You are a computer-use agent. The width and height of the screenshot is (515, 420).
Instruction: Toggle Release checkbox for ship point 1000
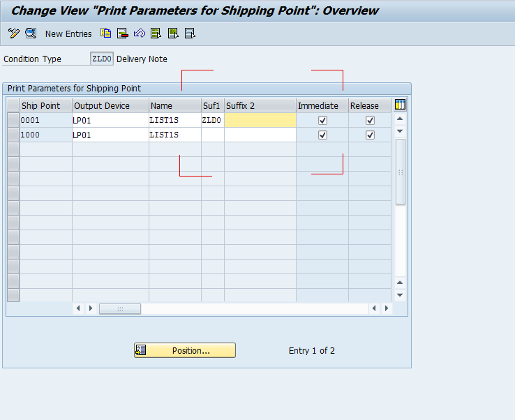[x=370, y=135]
